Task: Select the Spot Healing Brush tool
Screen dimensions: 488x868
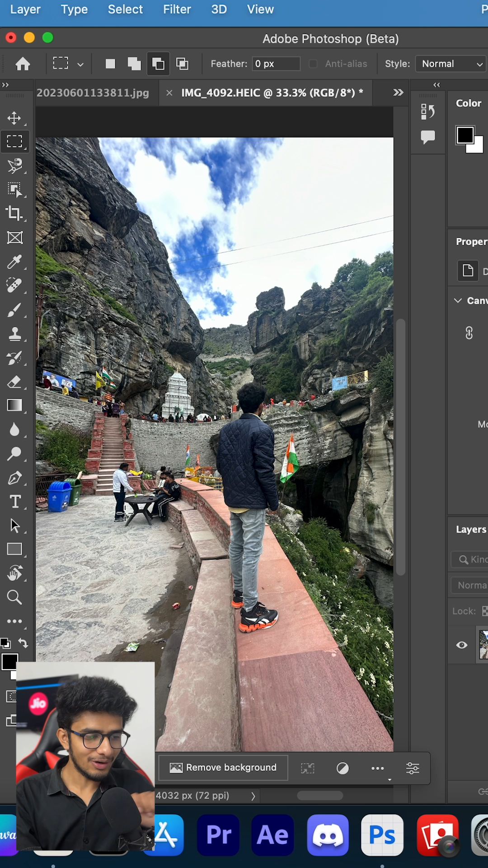Action: pyautogui.click(x=14, y=285)
